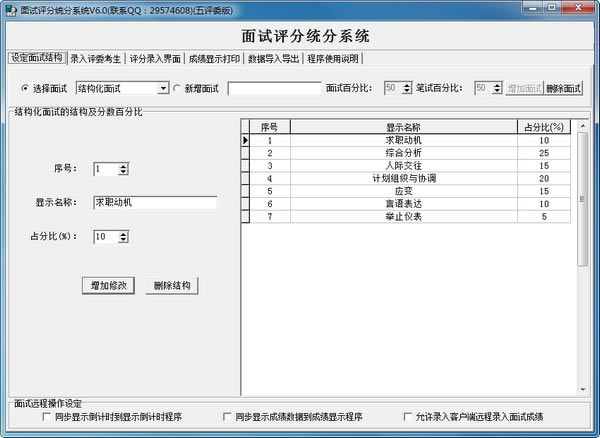Open the 程序使用说明 tab
The height and width of the screenshot is (438, 600).
(x=332, y=58)
